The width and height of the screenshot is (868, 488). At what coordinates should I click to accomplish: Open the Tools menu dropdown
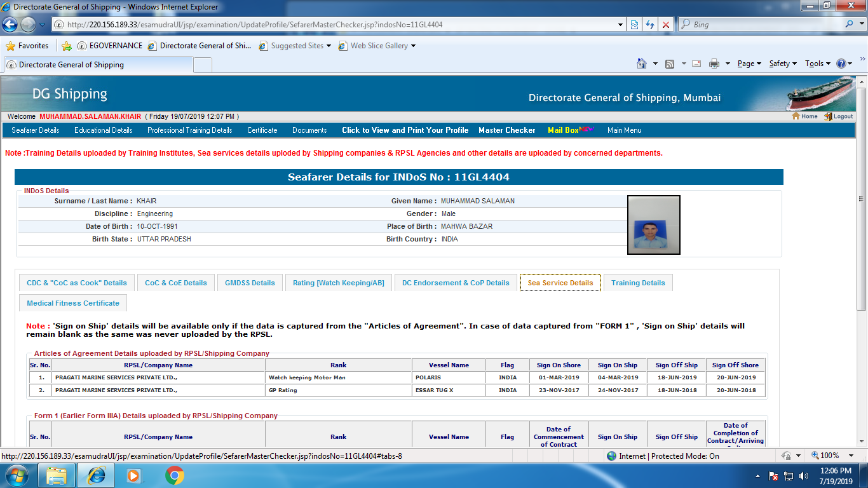pyautogui.click(x=818, y=64)
